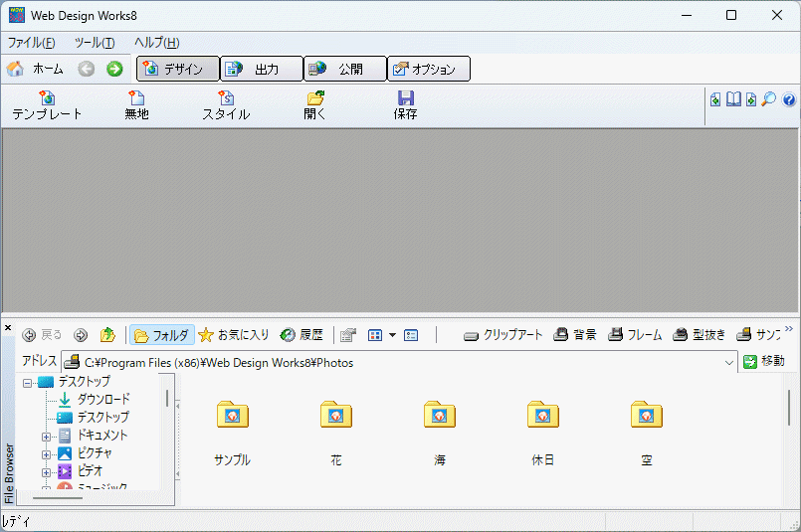Create a 無地 blank page
This screenshot has width=801, height=532.
click(x=136, y=105)
